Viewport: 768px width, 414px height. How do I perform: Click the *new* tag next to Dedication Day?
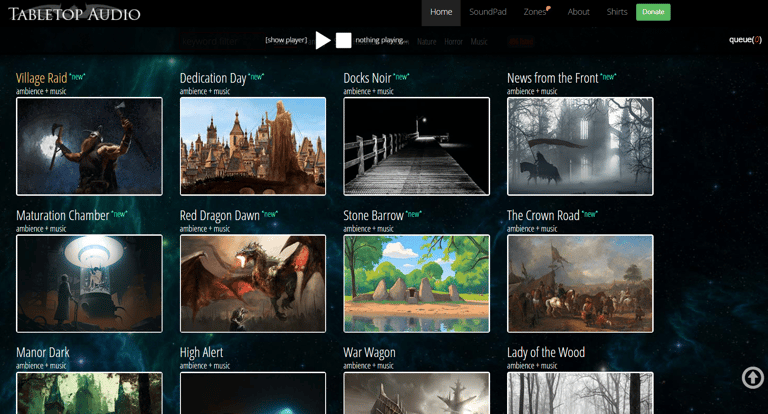256,76
